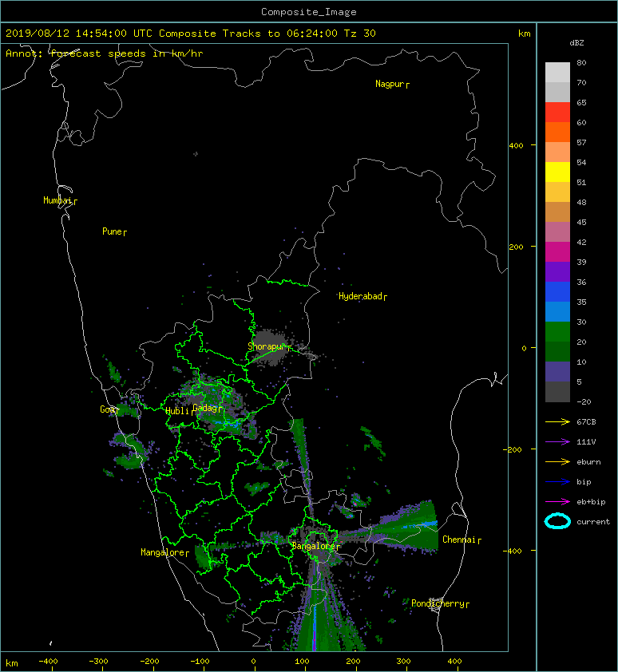Viewport: 618px width, 672px height.
Task: Select the red 60 dBZ color swatch
Action: [x=557, y=113]
